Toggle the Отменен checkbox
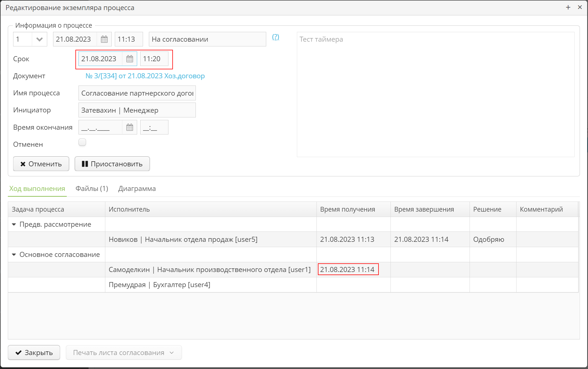 82,142
